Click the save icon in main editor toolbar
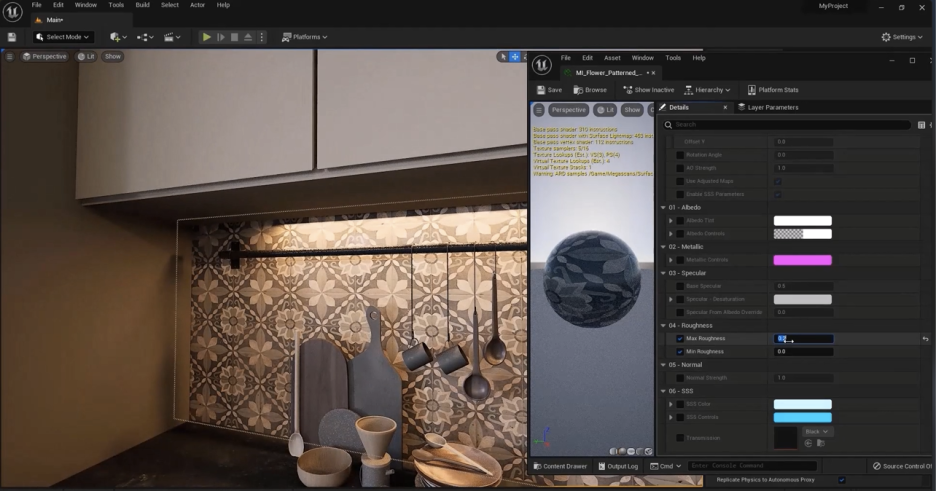This screenshot has height=491, width=936. [x=11, y=37]
